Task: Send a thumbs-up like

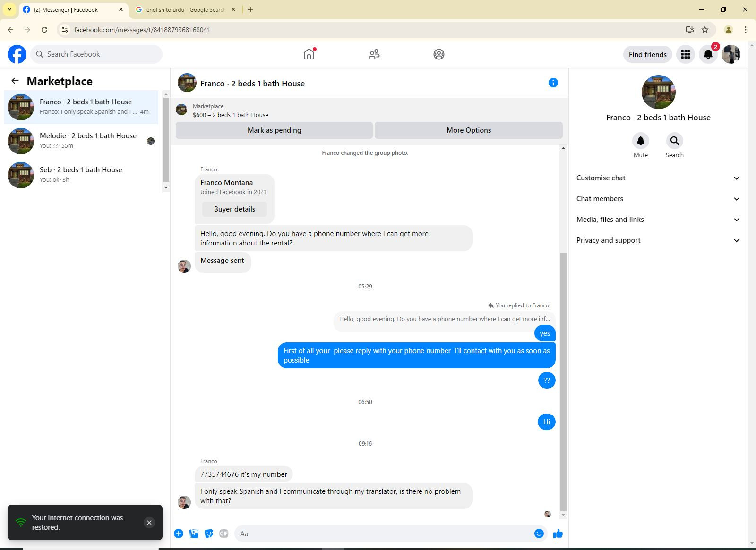Action: [558, 533]
